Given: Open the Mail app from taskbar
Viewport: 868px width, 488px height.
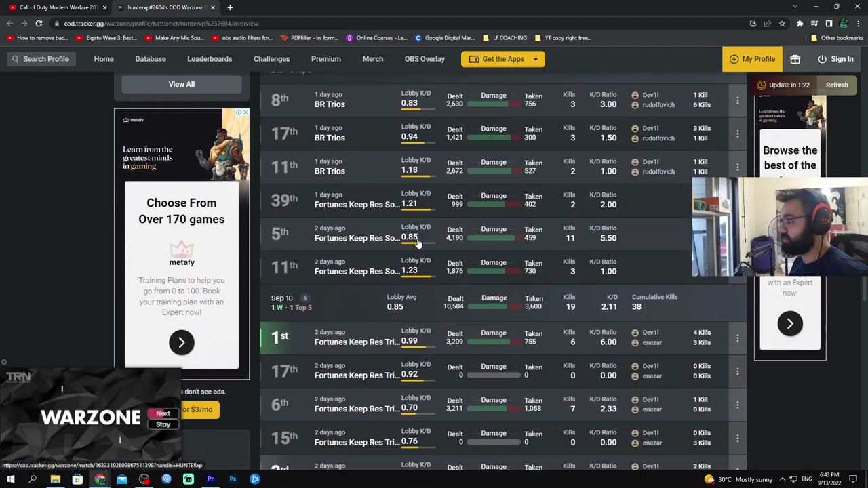Looking at the screenshot, I should (122, 479).
